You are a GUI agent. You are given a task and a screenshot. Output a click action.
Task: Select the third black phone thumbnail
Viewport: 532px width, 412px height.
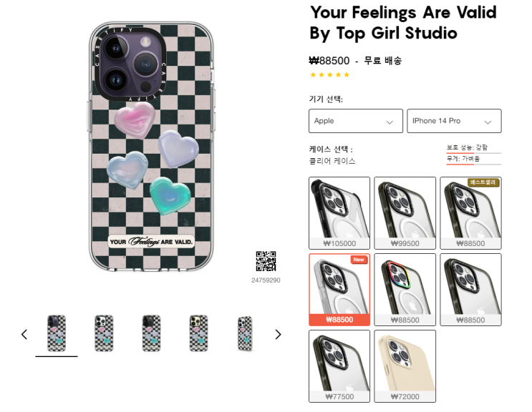point(151,333)
